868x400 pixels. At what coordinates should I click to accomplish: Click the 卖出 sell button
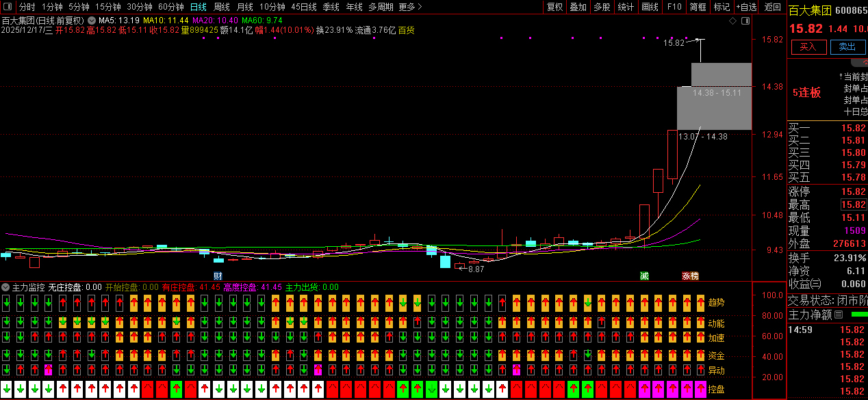[847, 46]
